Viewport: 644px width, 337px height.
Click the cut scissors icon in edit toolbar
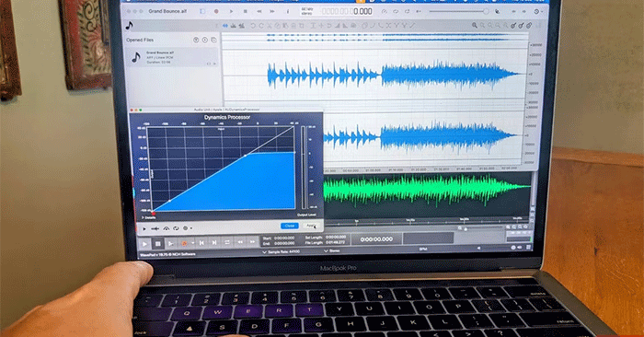tap(269, 26)
